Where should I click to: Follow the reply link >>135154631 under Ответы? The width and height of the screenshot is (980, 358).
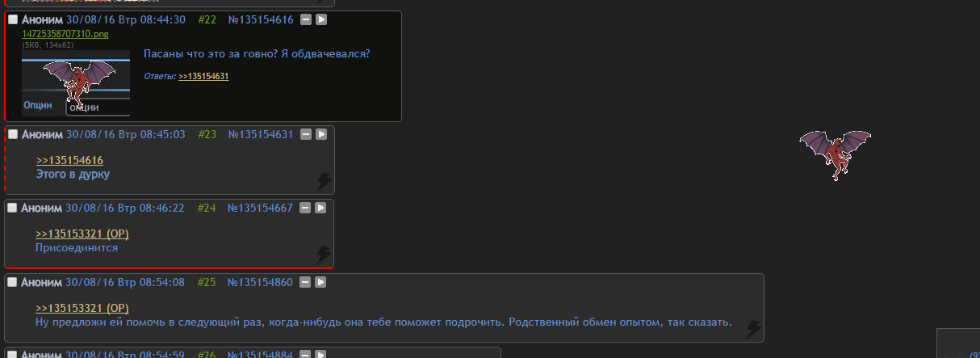pyautogui.click(x=203, y=76)
